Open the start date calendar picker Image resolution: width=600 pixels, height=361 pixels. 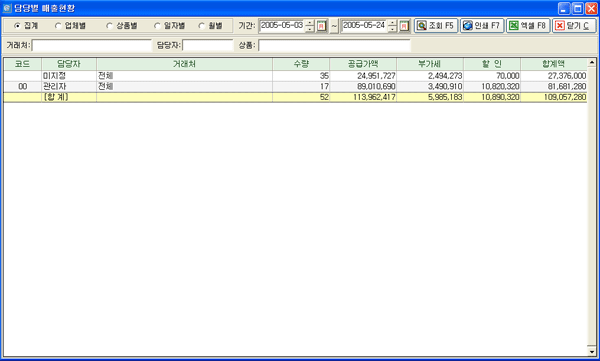[x=321, y=26]
